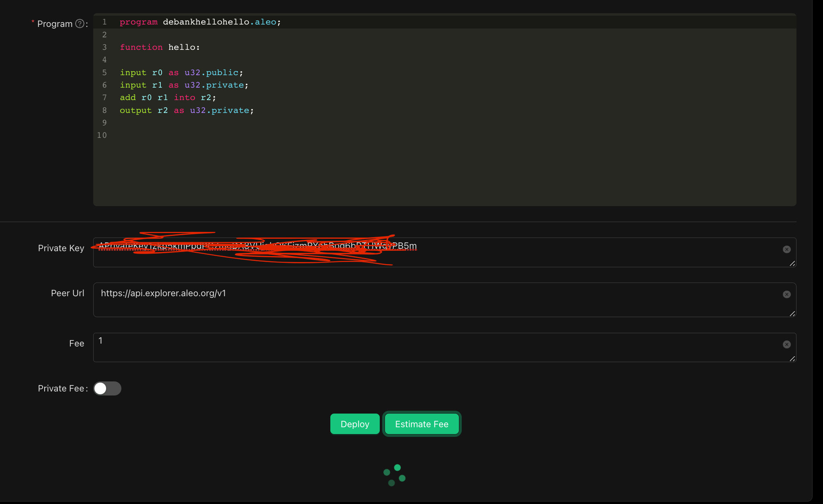This screenshot has width=823, height=504.
Task: Click the Peer Url label
Action: click(x=68, y=293)
